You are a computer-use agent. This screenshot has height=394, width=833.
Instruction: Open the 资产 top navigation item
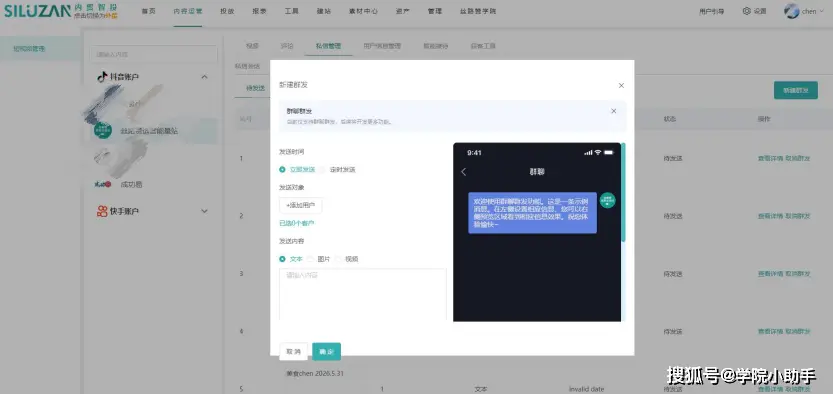(403, 11)
